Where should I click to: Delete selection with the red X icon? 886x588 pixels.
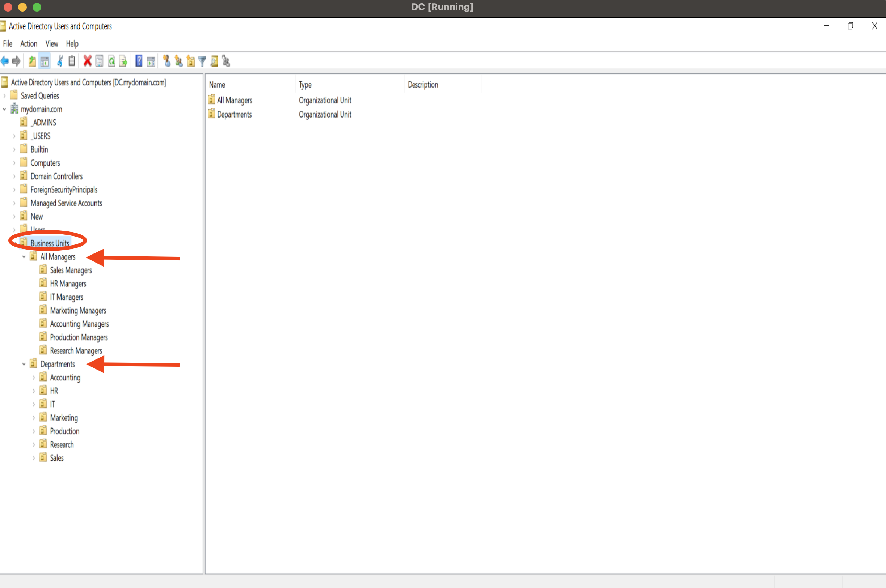[x=88, y=61]
